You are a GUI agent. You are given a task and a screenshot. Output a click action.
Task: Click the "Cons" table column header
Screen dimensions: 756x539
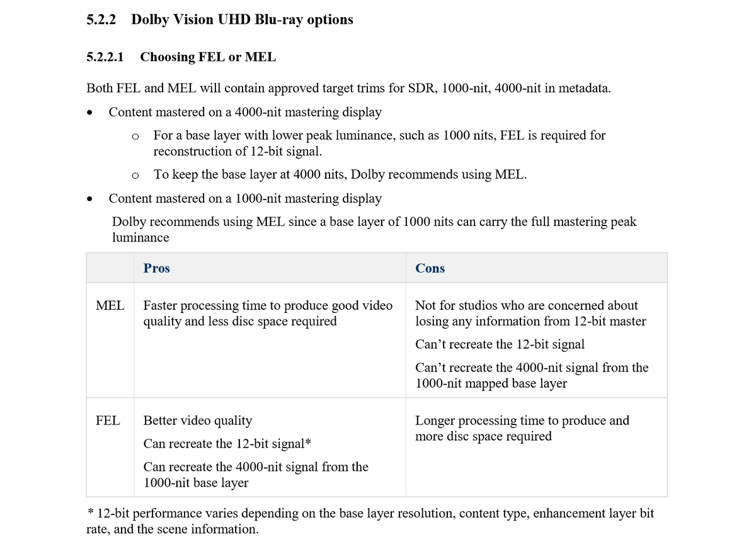[x=430, y=268]
